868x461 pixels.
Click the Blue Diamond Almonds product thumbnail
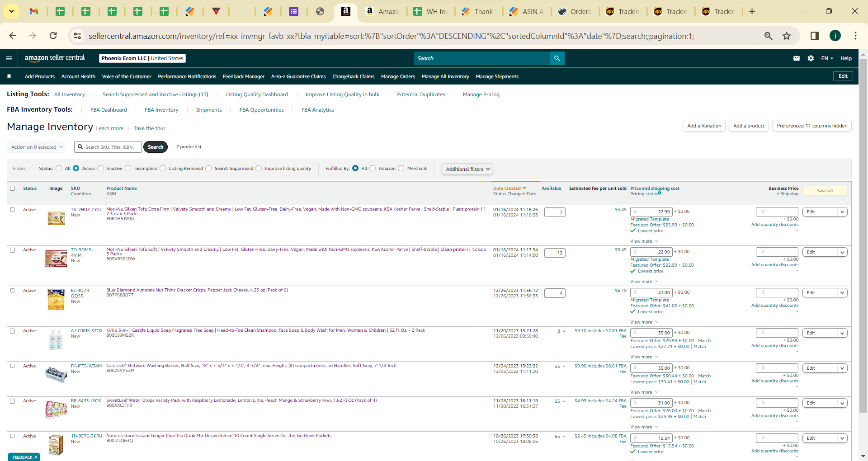(56, 300)
